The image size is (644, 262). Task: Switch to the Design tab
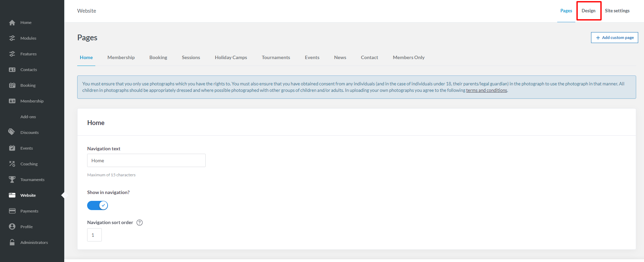(x=588, y=11)
